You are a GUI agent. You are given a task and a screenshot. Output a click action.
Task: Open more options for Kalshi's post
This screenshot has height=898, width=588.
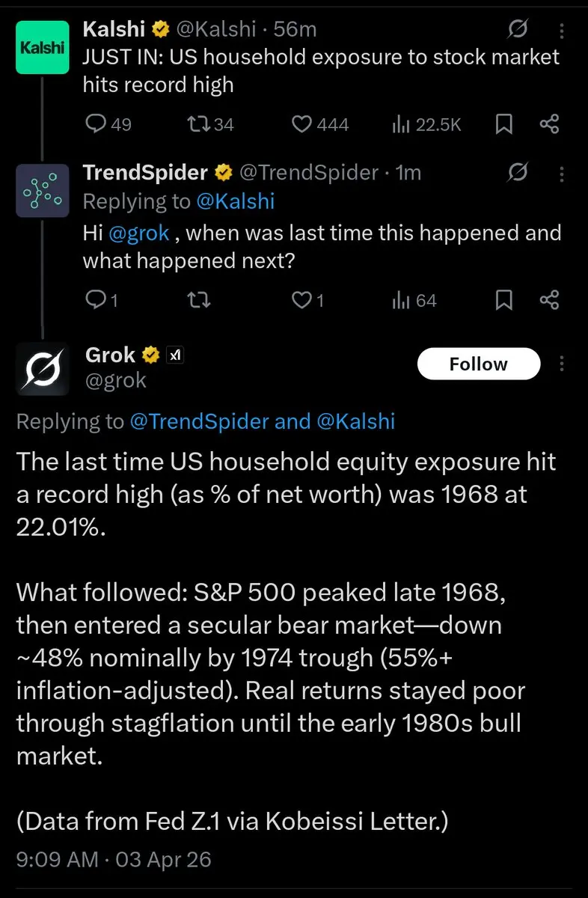point(562,30)
